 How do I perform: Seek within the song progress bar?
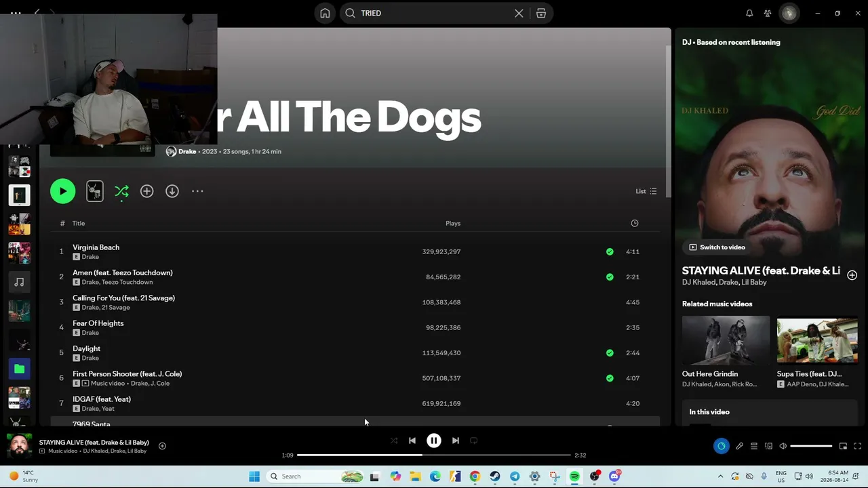(x=434, y=455)
